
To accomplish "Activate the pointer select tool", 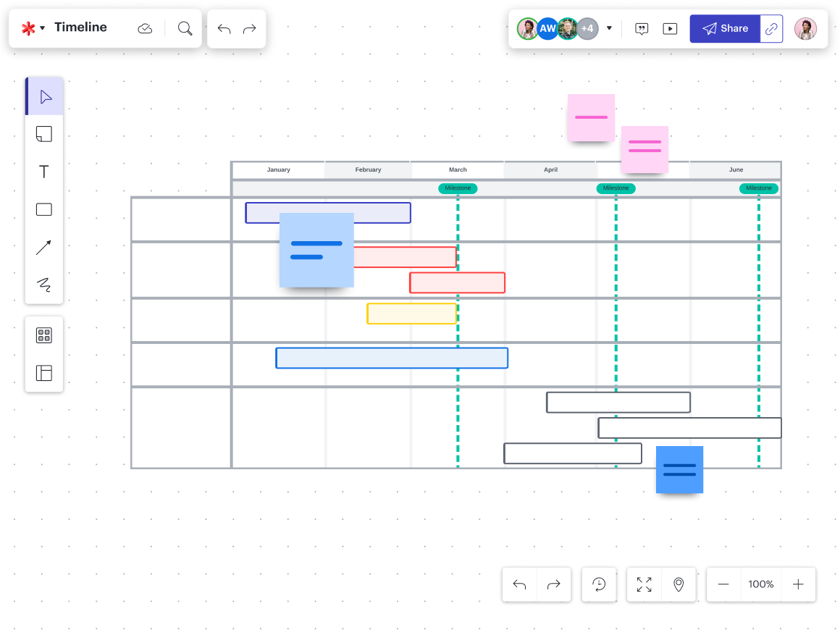I will coord(45,96).
